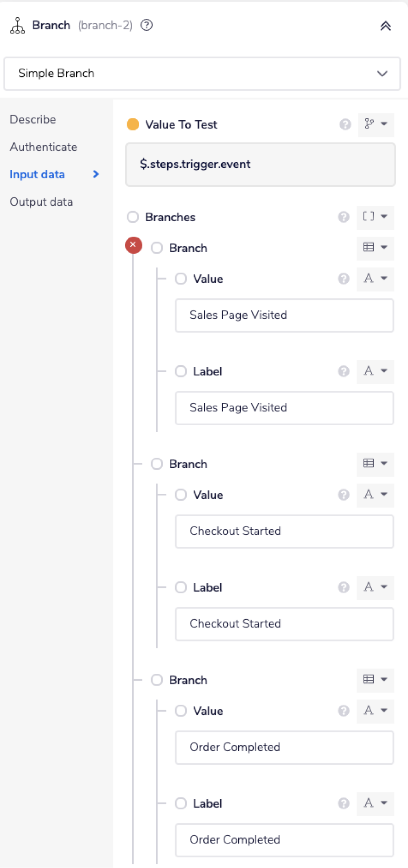The width and height of the screenshot is (408, 868).
Task: Open the Value To Test type selector icon
Action: pos(375,124)
